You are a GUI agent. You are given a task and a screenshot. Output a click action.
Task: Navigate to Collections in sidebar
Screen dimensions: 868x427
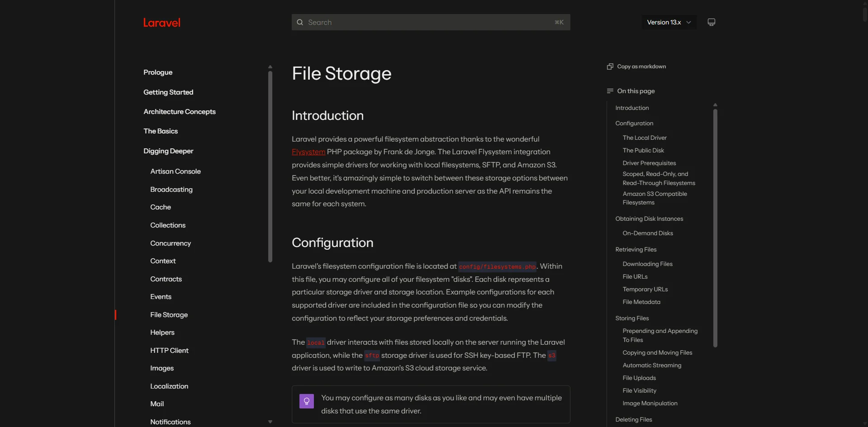click(168, 225)
